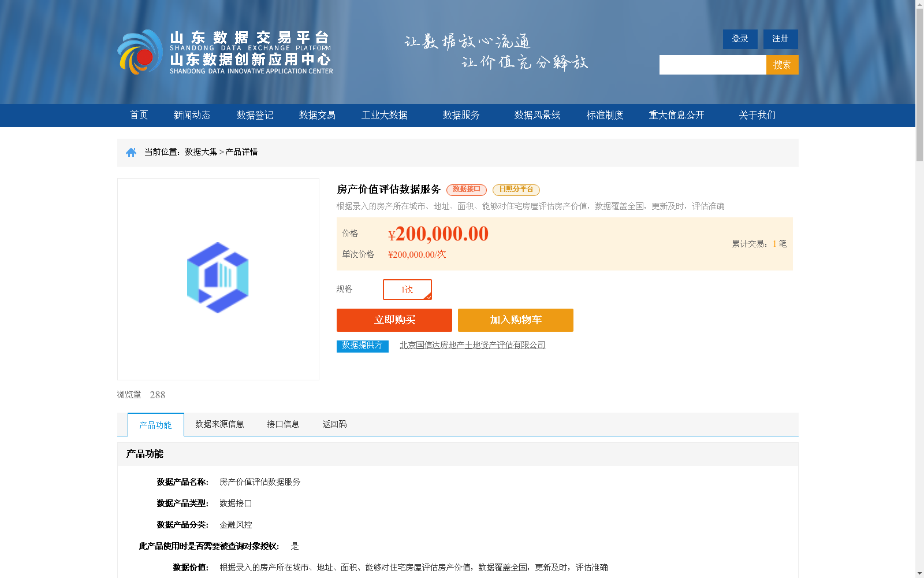Click the scrollbar down arrow
The height and width of the screenshot is (578, 924).
(919, 573)
